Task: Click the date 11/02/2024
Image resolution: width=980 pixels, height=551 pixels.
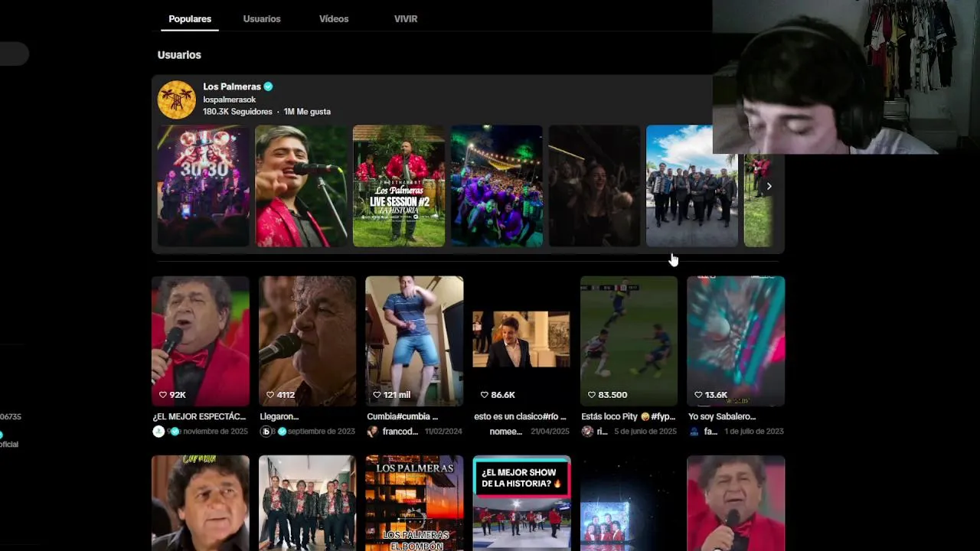Action: point(442,432)
